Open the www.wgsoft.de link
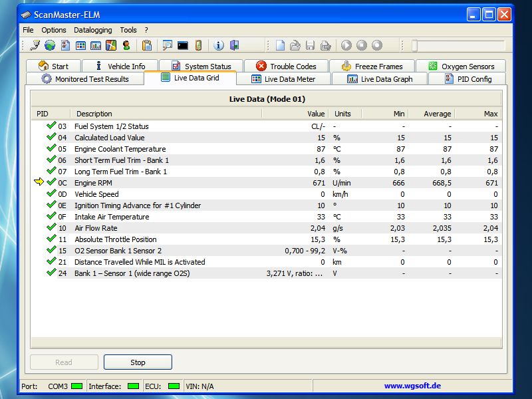Image resolution: width=532 pixels, height=399 pixels. (x=412, y=386)
